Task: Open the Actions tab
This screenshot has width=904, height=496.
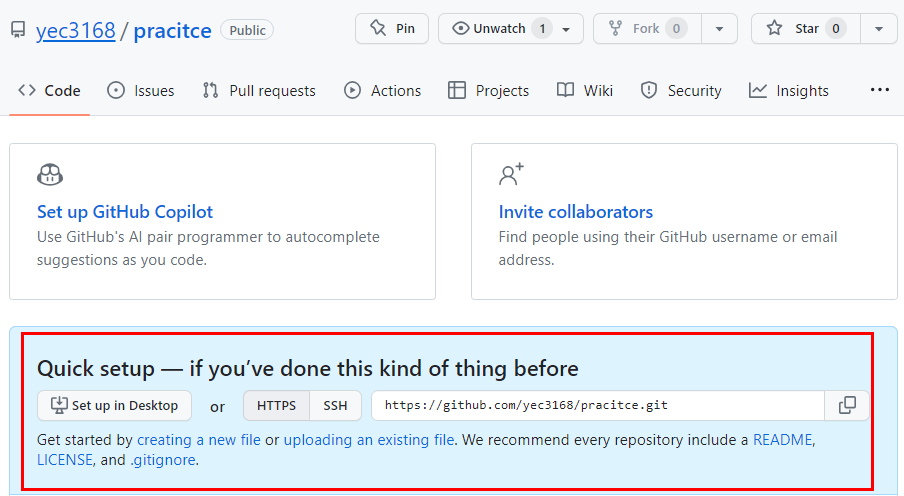Action: pos(382,91)
